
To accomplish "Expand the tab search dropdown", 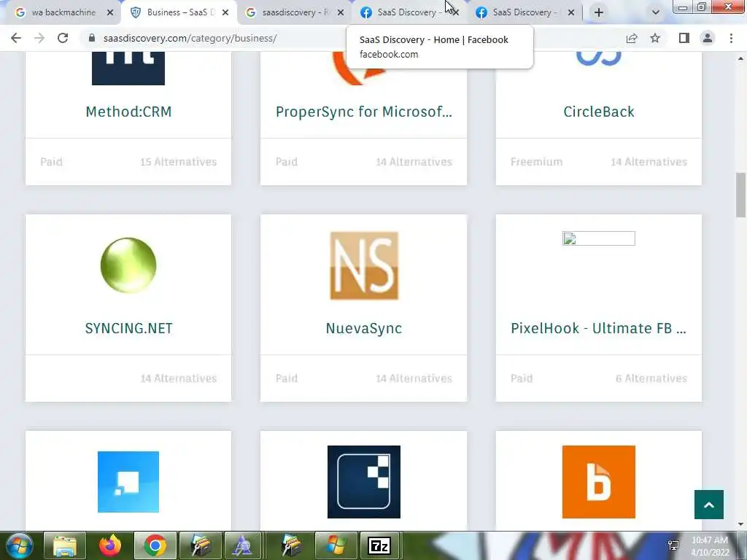I will [x=656, y=12].
